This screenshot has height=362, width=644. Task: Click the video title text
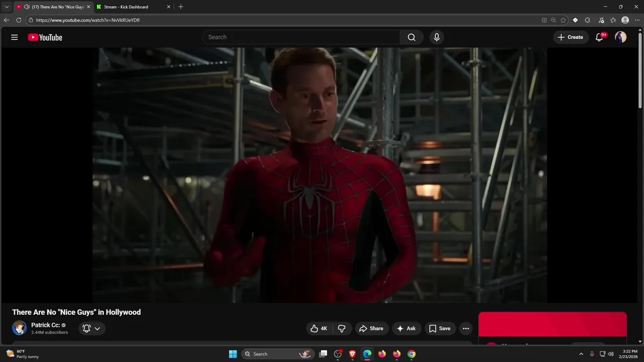pos(76,312)
